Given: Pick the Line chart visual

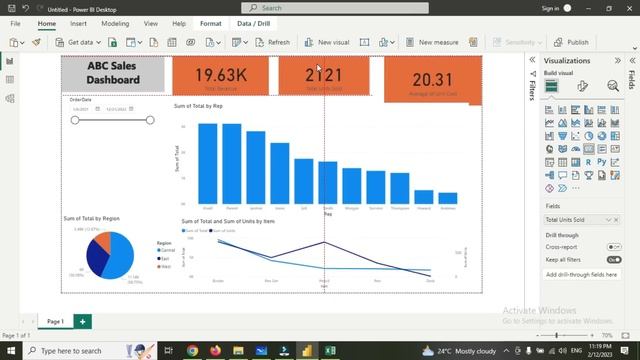Looking at the screenshot, I should click(x=549, y=123).
